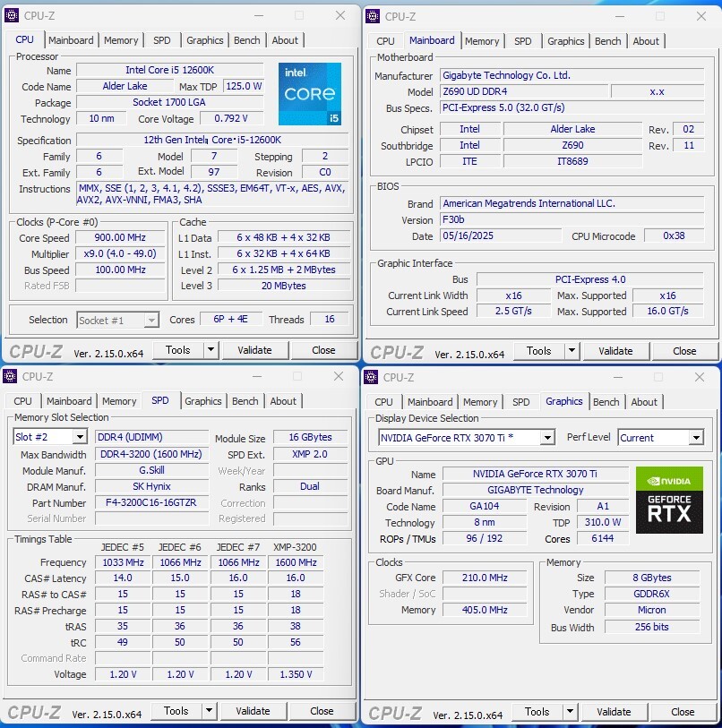Click the XMP-3200 frequency 1600 MHz cell

click(x=296, y=562)
